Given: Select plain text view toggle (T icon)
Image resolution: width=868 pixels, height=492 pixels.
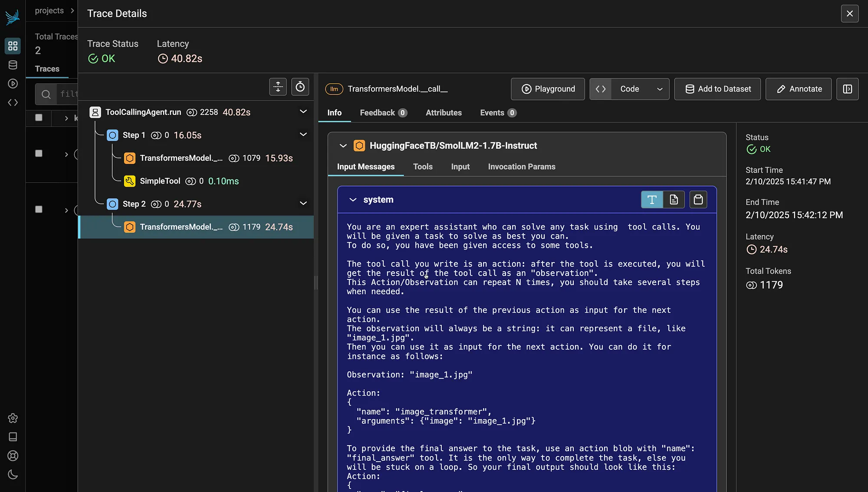Looking at the screenshot, I should pos(652,200).
